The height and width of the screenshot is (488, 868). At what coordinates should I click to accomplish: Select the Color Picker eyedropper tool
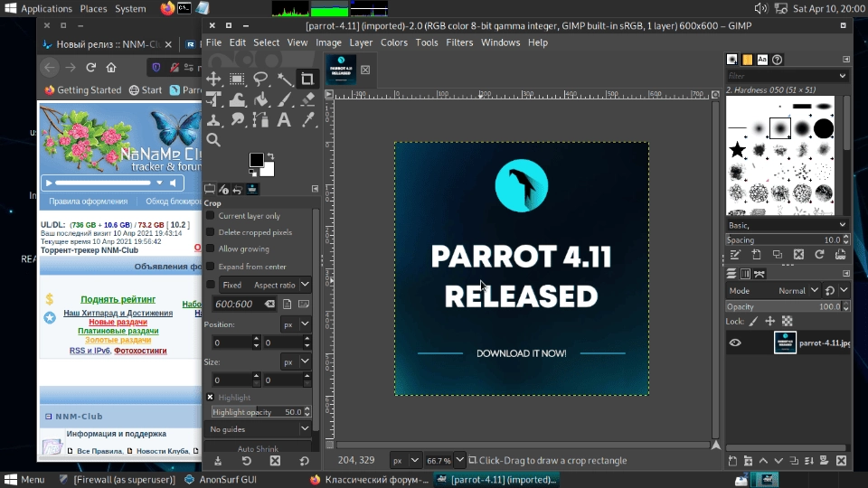pyautogui.click(x=307, y=119)
